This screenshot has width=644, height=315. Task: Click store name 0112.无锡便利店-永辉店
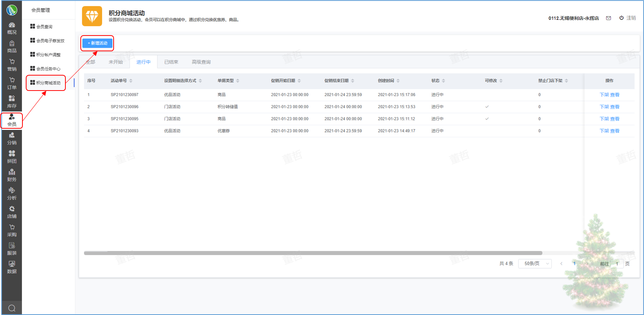[574, 18]
